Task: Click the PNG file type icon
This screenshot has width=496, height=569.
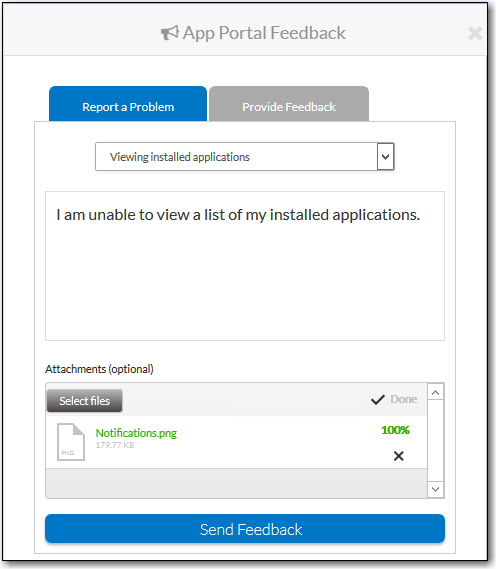Action: pos(71,442)
